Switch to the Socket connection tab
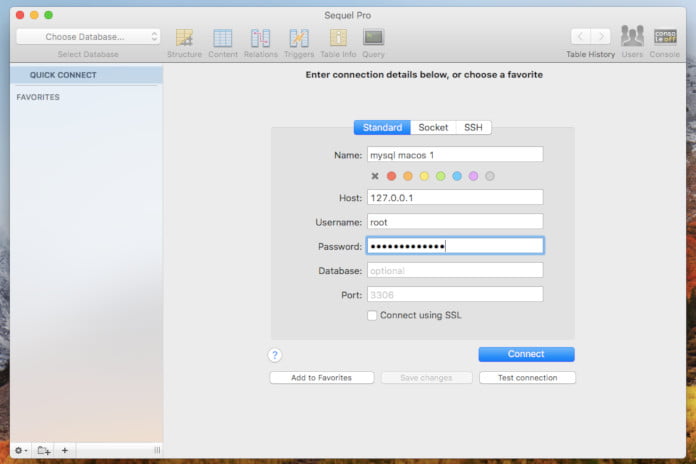The width and height of the screenshot is (696, 464). click(433, 127)
